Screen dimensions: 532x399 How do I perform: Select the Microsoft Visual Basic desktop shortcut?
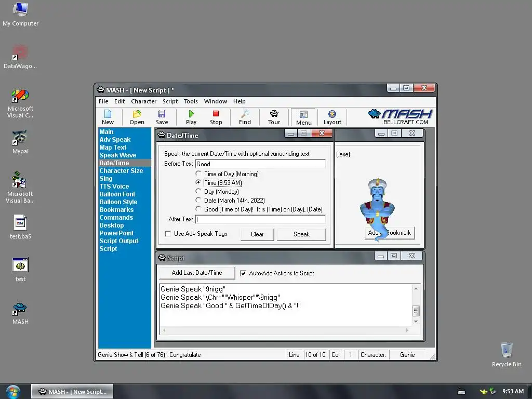click(x=20, y=188)
